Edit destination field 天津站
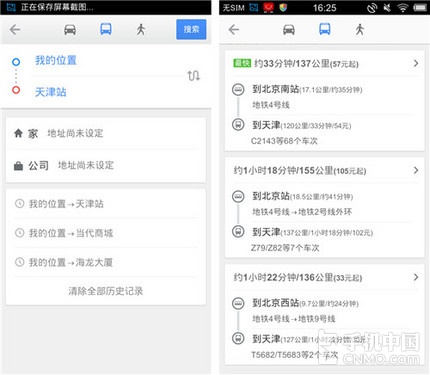430x375 pixels. pos(51,92)
